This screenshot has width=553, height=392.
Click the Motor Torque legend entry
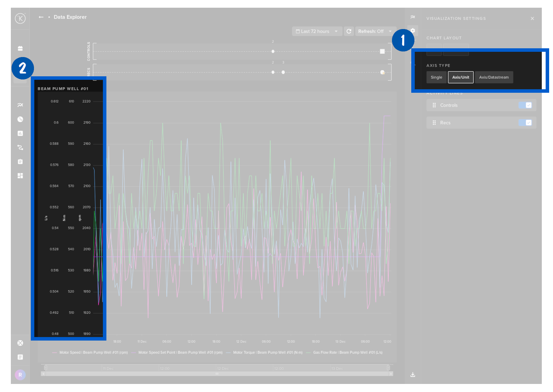tap(267, 352)
